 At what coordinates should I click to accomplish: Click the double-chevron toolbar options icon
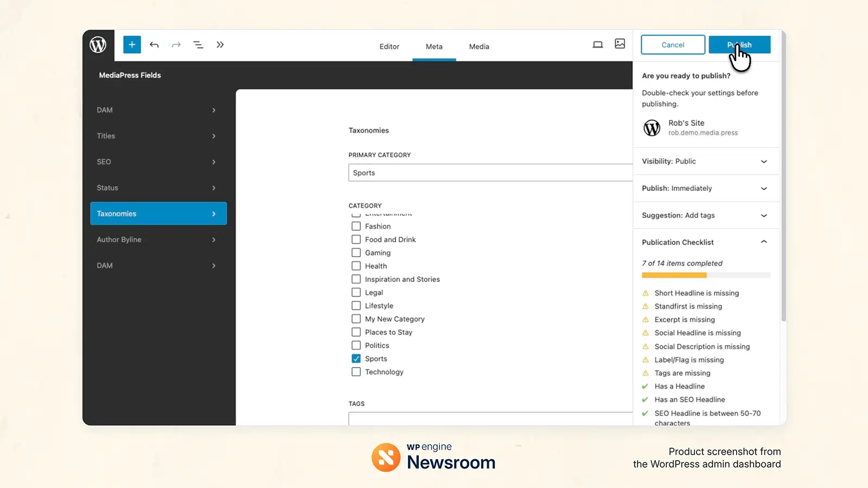[x=220, y=44]
